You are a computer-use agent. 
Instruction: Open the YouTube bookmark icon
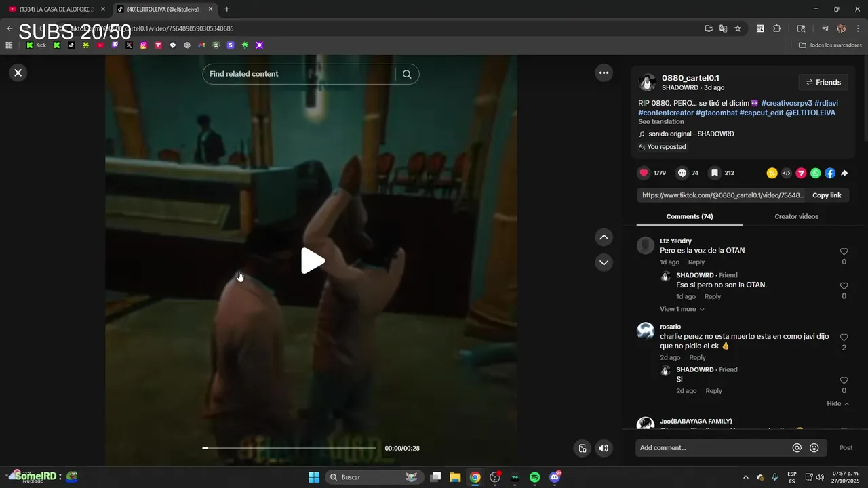click(100, 45)
